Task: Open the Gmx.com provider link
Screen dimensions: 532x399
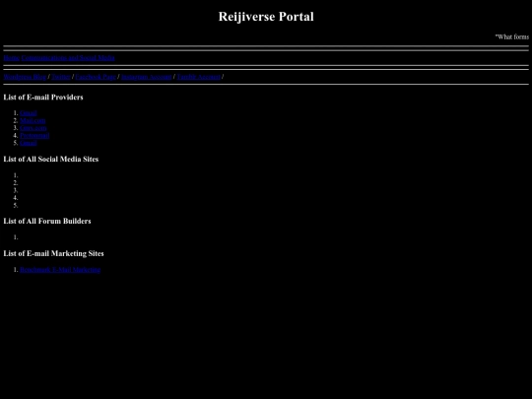Action: [33, 128]
